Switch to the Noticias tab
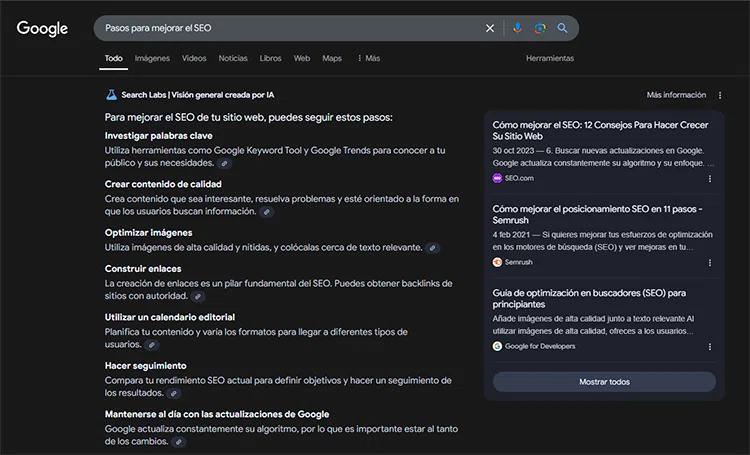Viewport: 750px width, 455px height. pos(233,59)
